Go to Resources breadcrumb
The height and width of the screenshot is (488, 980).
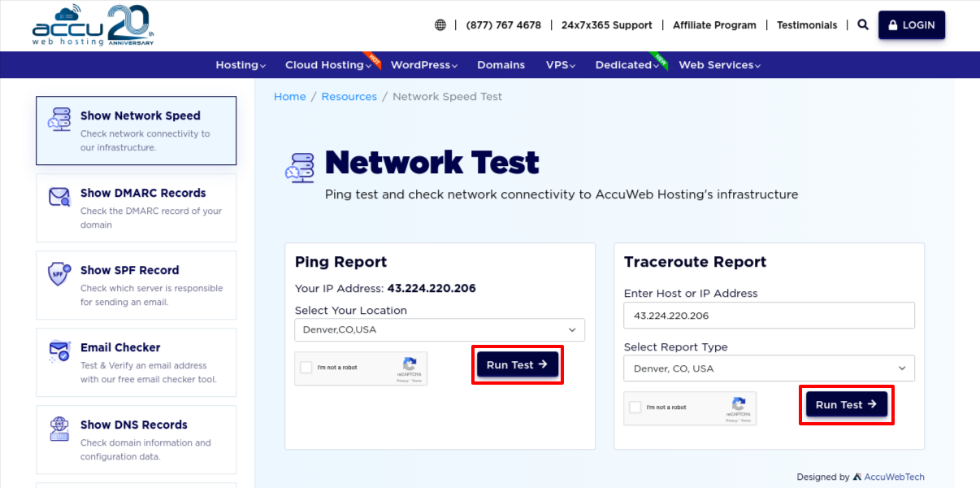pyautogui.click(x=349, y=96)
